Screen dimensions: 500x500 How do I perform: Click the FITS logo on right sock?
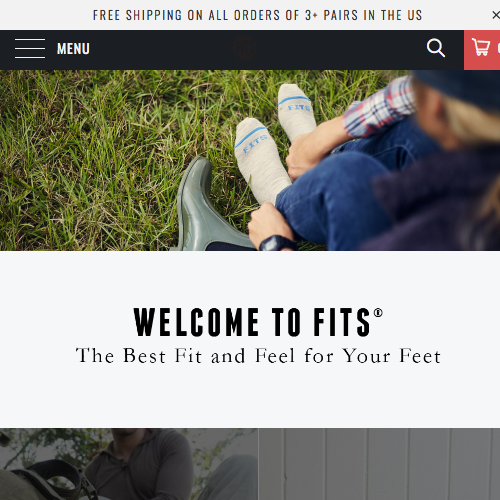click(299, 107)
